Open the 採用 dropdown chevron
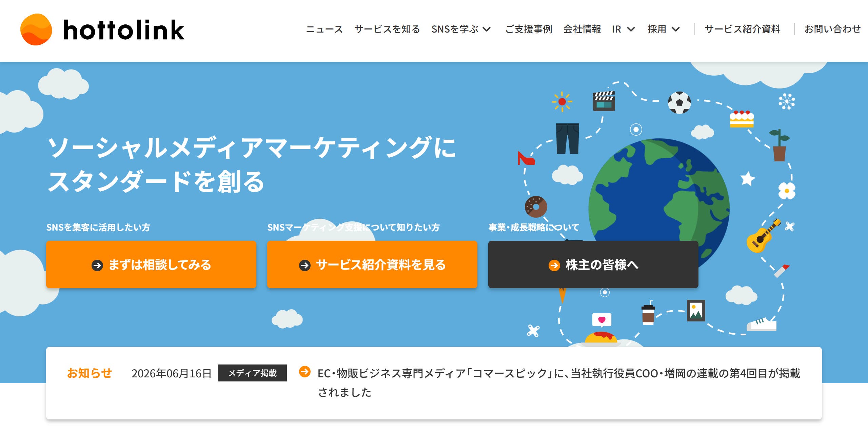Viewport: 868px width, 434px height. (676, 29)
